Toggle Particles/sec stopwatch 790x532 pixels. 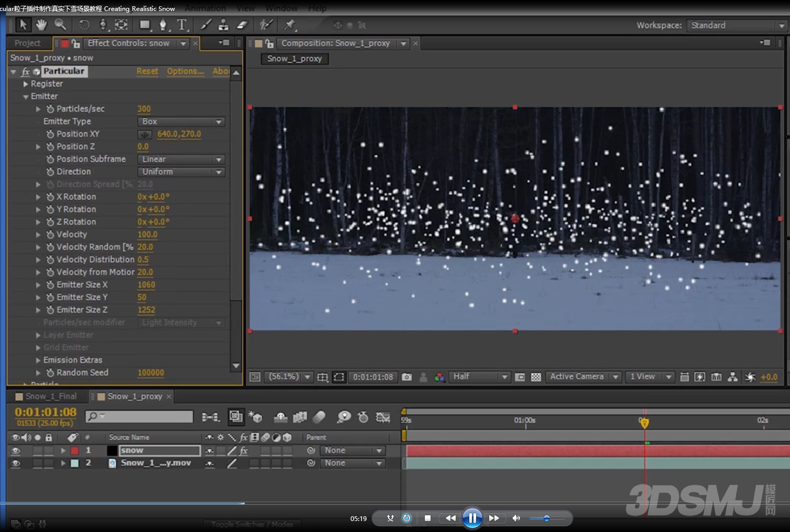point(50,109)
